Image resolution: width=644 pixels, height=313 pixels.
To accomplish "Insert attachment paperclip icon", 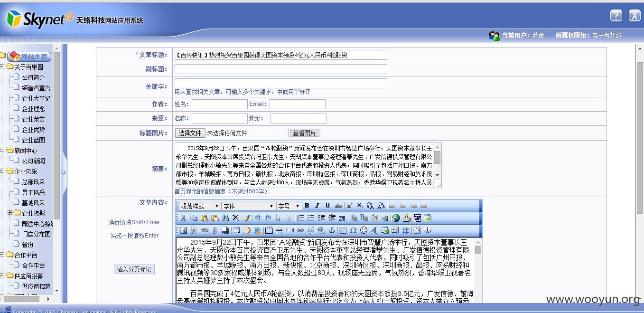I will [x=215, y=230].
